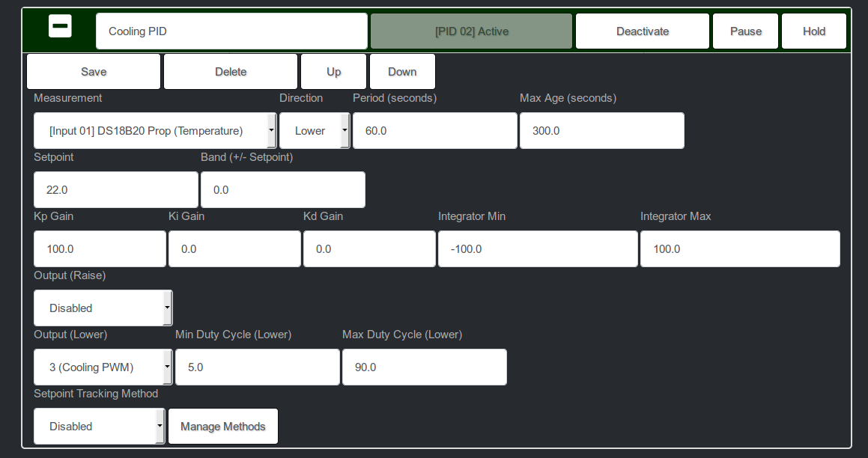Pause the PID controller
Screen dimensions: 868x458
[x=745, y=31]
